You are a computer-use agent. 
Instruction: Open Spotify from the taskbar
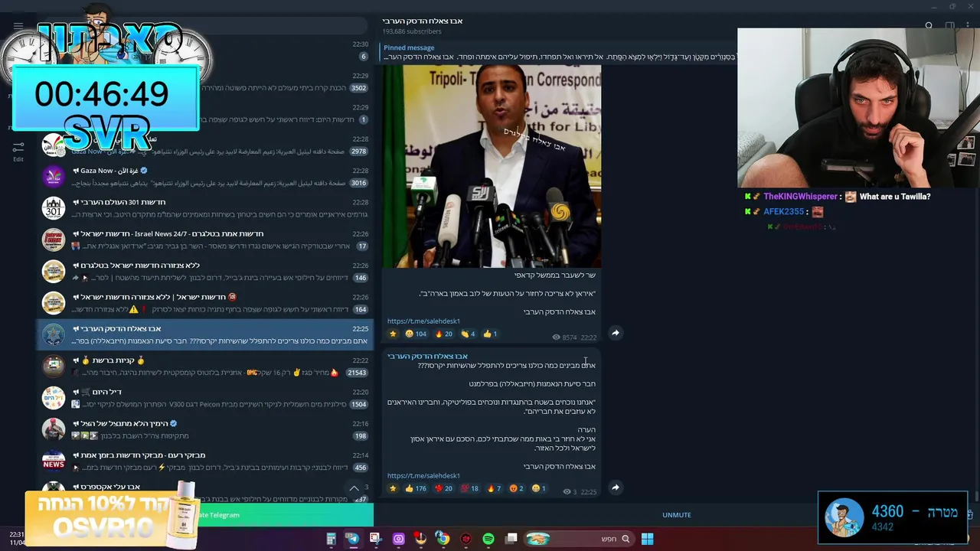(x=488, y=539)
